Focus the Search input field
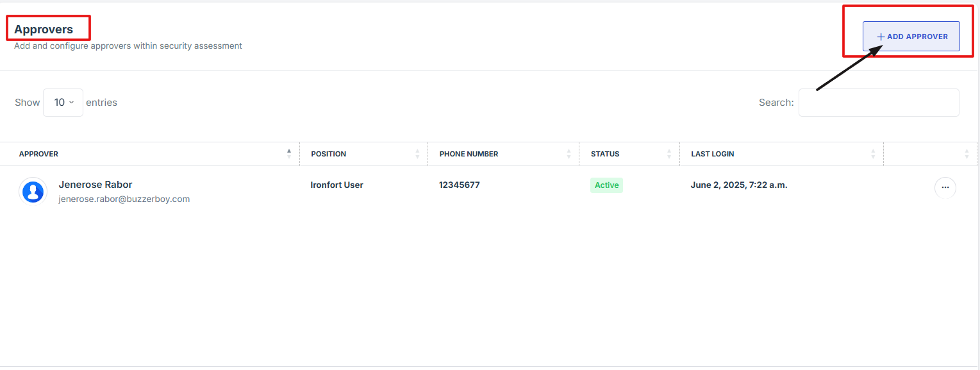Viewport: 980px width, 370px height. coord(878,103)
